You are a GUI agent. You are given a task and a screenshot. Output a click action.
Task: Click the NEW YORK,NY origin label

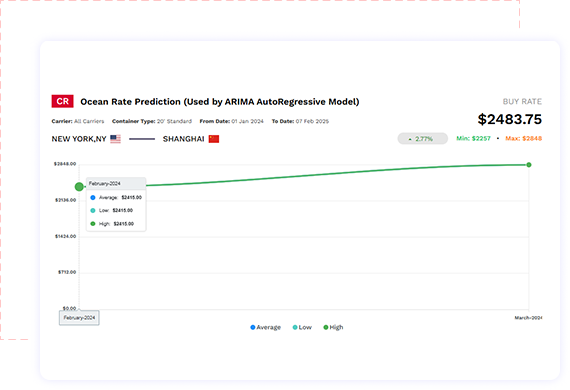[x=79, y=139]
